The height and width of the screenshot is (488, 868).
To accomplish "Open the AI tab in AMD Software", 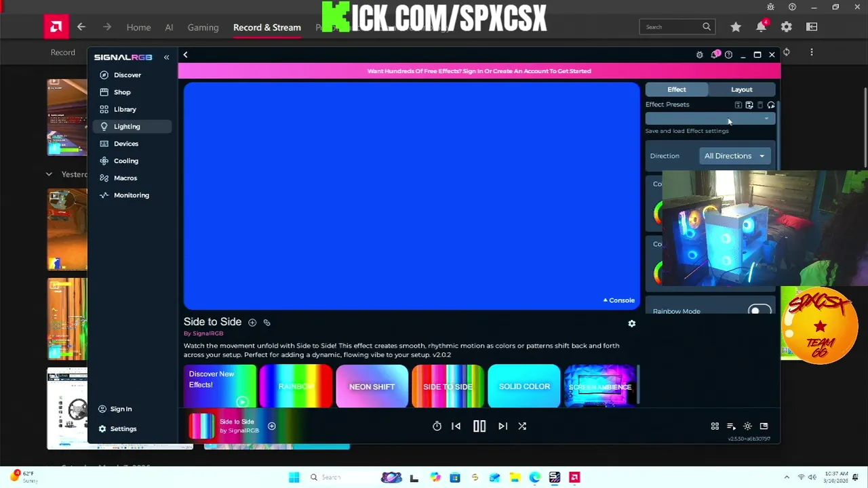I will (169, 27).
